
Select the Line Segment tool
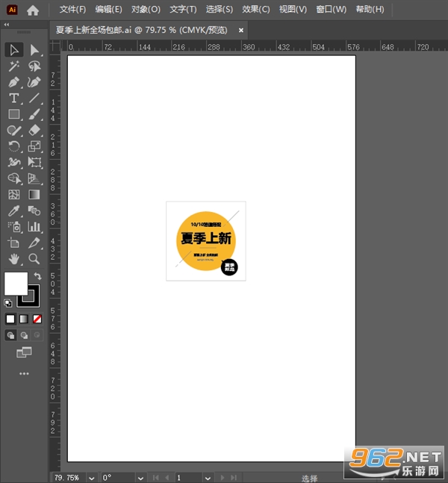(x=34, y=98)
